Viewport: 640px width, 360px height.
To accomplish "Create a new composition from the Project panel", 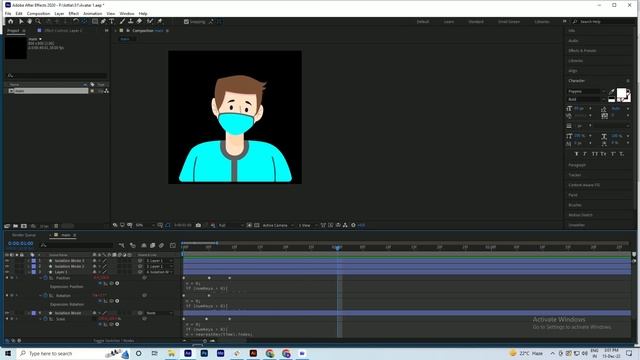I will (x=24, y=226).
